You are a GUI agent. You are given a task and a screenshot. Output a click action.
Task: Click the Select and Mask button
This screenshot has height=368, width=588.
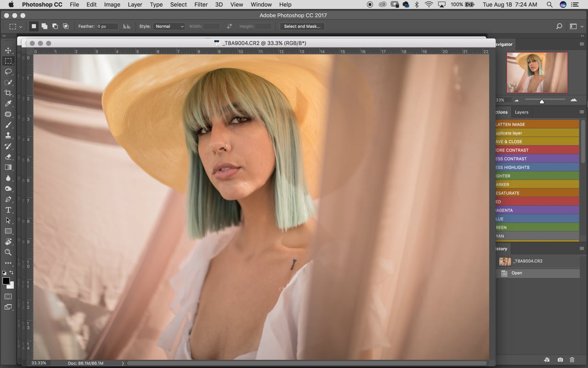[302, 26]
